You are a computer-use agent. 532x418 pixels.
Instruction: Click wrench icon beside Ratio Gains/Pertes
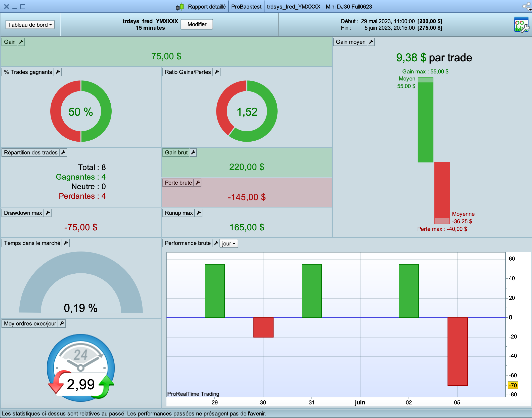coord(217,72)
